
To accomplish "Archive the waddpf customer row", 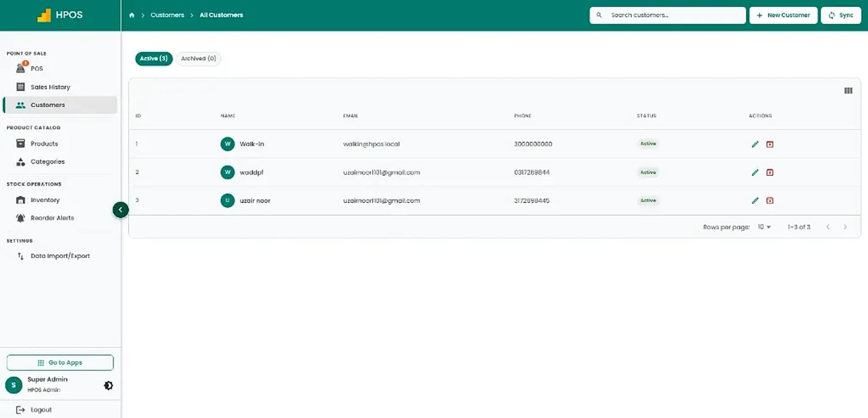I will point(770,172).
